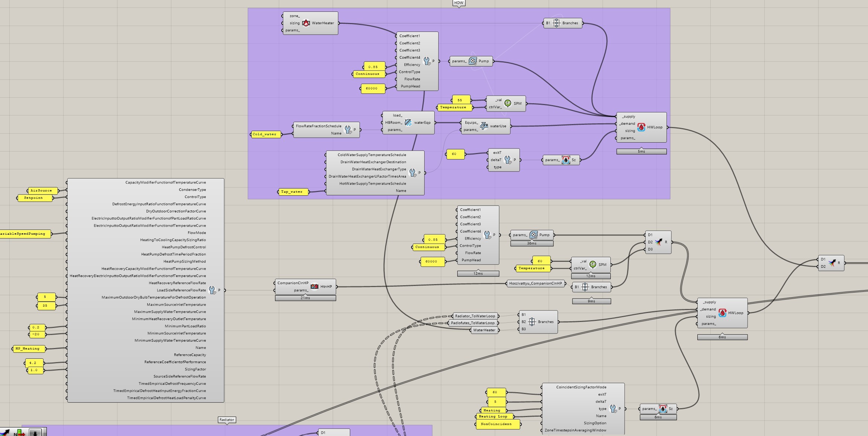
Task: Click the 36ms profiler label under Pump
Action: pyautogui.click(x=532, y=243)
